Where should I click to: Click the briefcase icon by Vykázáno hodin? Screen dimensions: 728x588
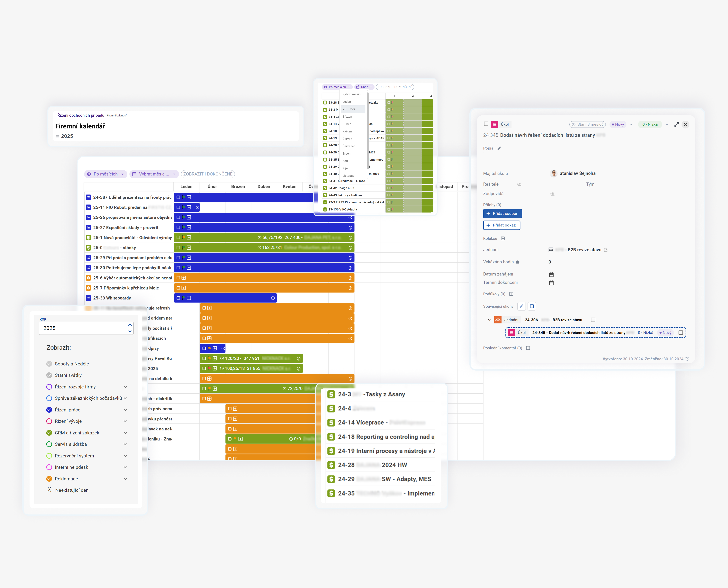(518, 262)
